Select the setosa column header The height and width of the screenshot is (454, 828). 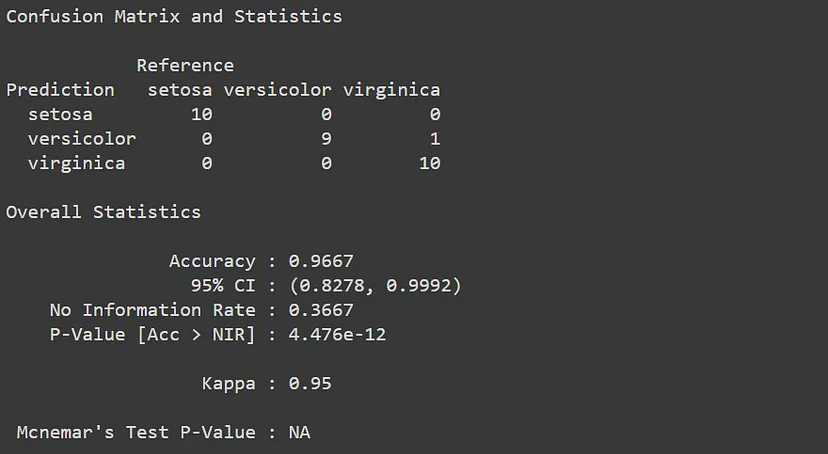tap(180, 90)
